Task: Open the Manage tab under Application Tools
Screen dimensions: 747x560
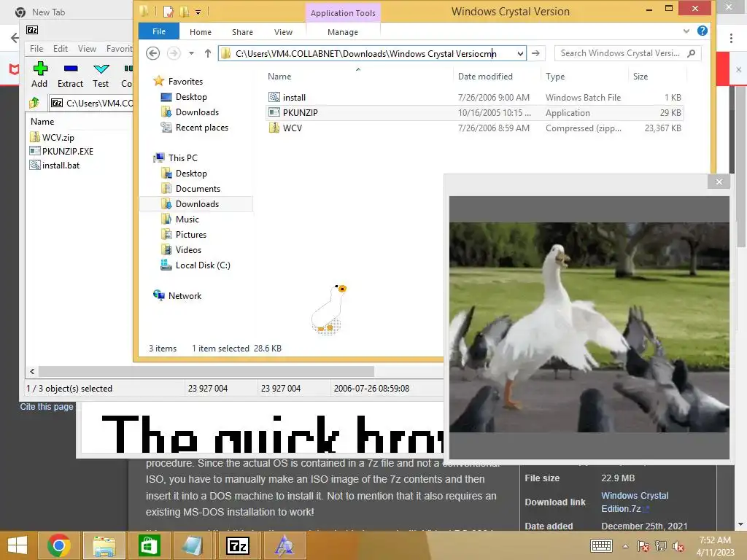Action: point(343,32)
